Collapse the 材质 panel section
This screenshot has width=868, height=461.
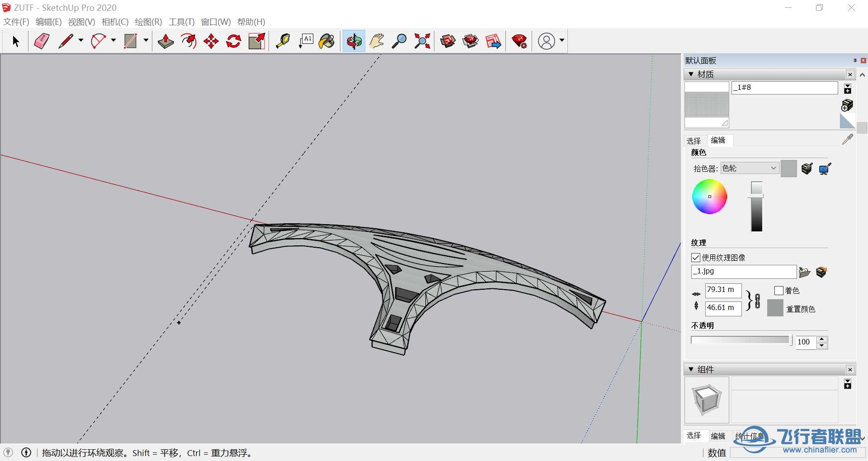point(691,74)
